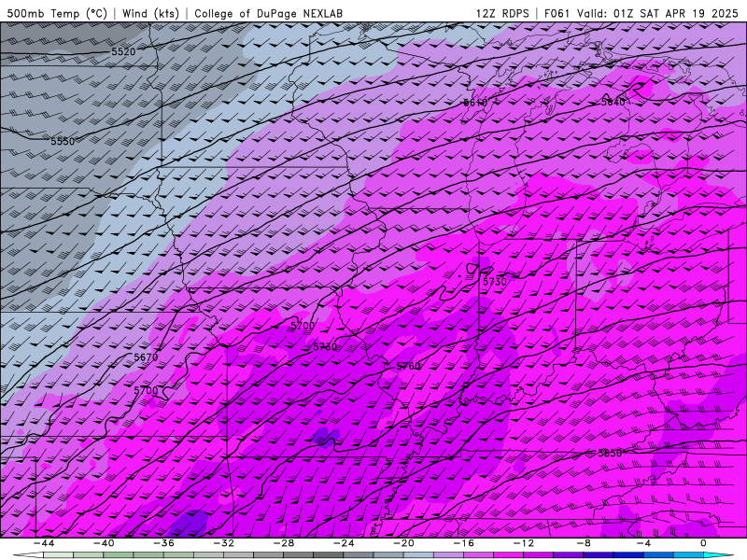747x560 pixels.
Task: Click the '500mb Temp (°C)' title text
Action: point(57,13)
